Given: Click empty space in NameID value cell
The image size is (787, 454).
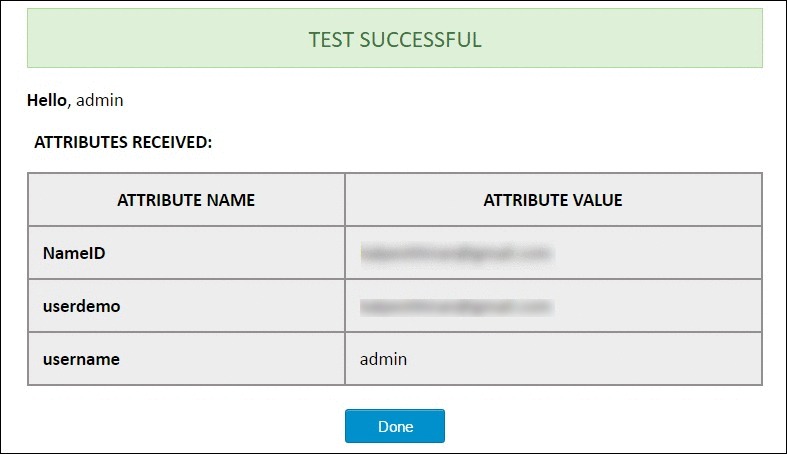Looking at the screenshot, I should pyautogui.click(x=658, y=253).
